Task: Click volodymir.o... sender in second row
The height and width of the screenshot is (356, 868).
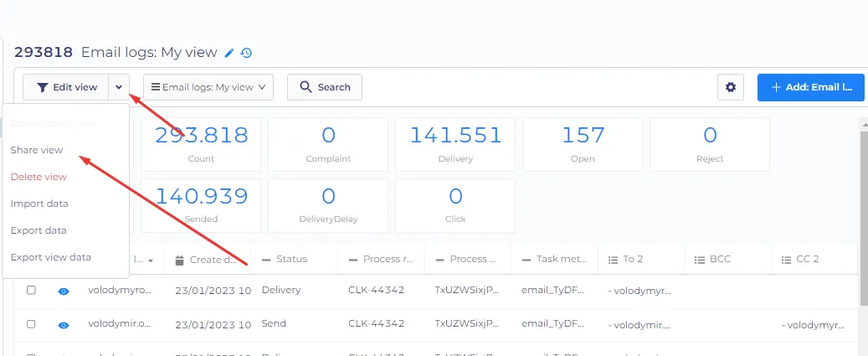Action: click(120, 323)
